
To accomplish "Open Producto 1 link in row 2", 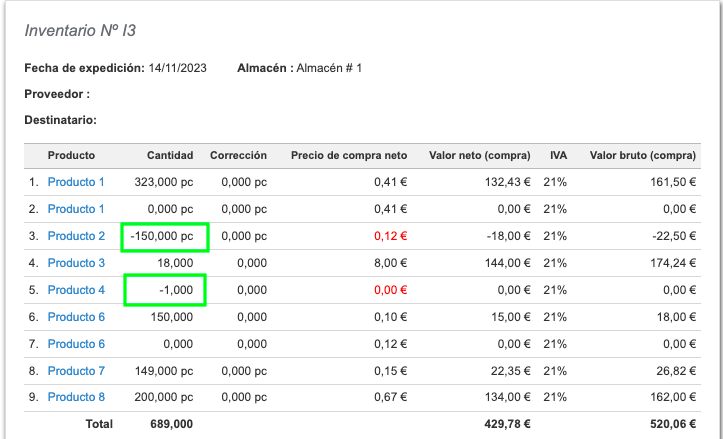I will point(76,209).
